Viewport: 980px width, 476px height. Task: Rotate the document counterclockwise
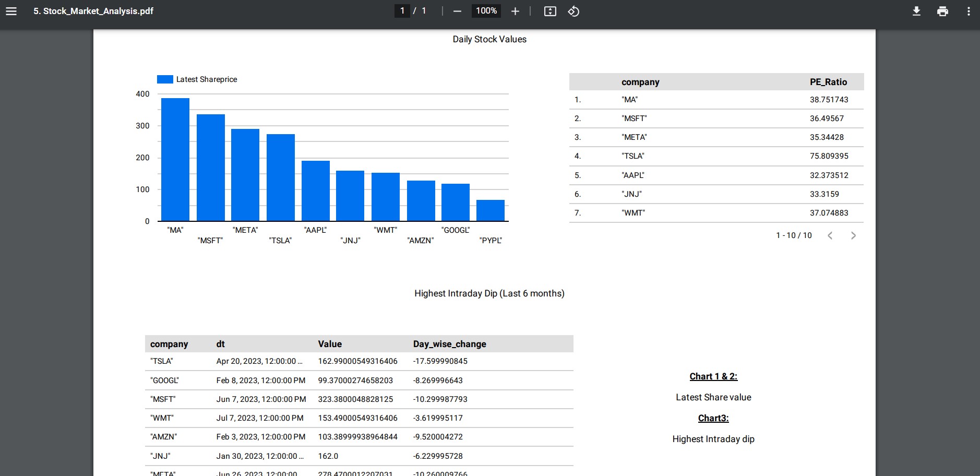click(x=573, y=11)
